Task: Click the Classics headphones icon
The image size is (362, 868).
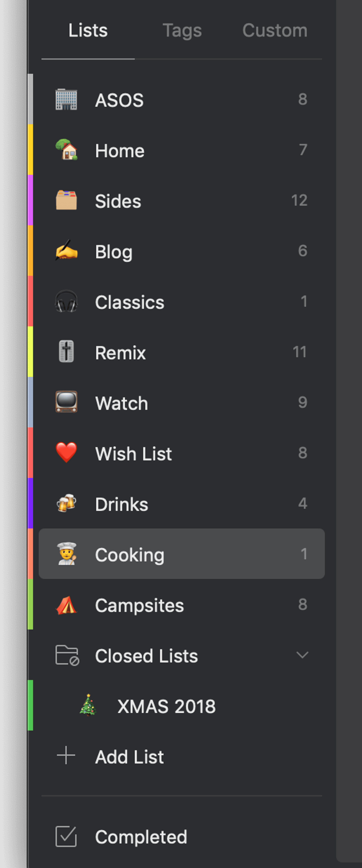Action: [66, 302]
